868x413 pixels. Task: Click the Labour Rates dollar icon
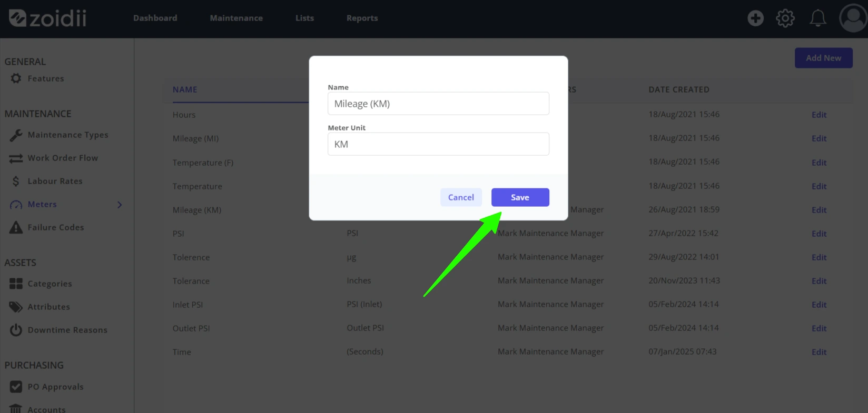(x=16, y=181)
